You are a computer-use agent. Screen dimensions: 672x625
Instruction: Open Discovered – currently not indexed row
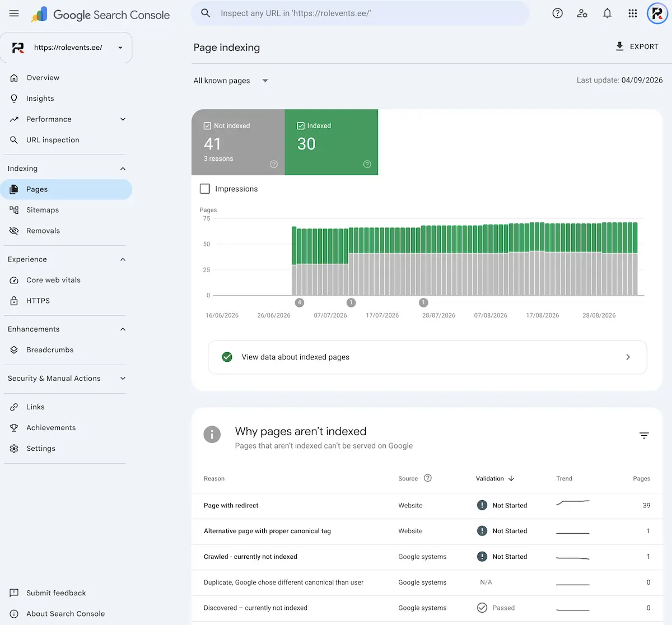point(427,608)
